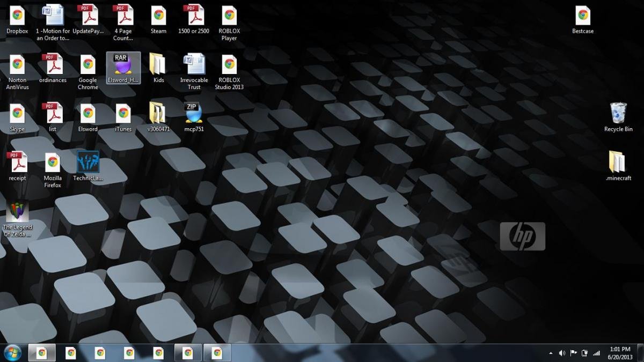Launch the Elsword game shortcut

(88, 118)
